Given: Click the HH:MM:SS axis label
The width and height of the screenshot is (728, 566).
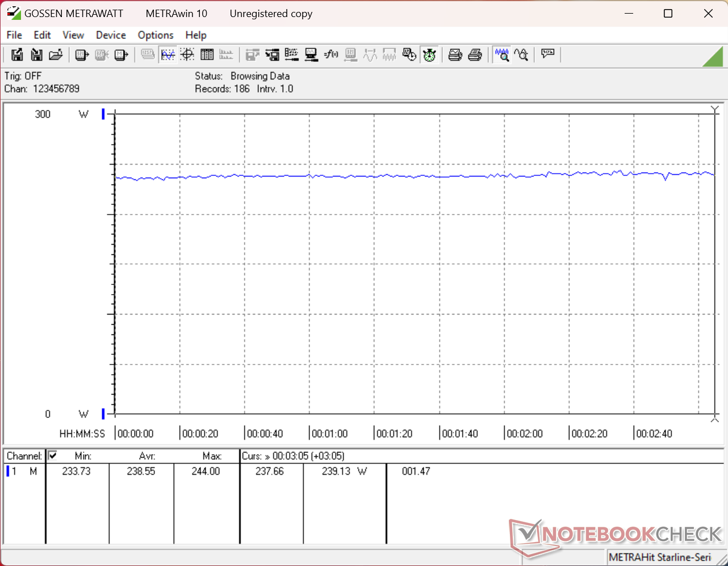Looking at the screenshot, I should pos(82,434).
